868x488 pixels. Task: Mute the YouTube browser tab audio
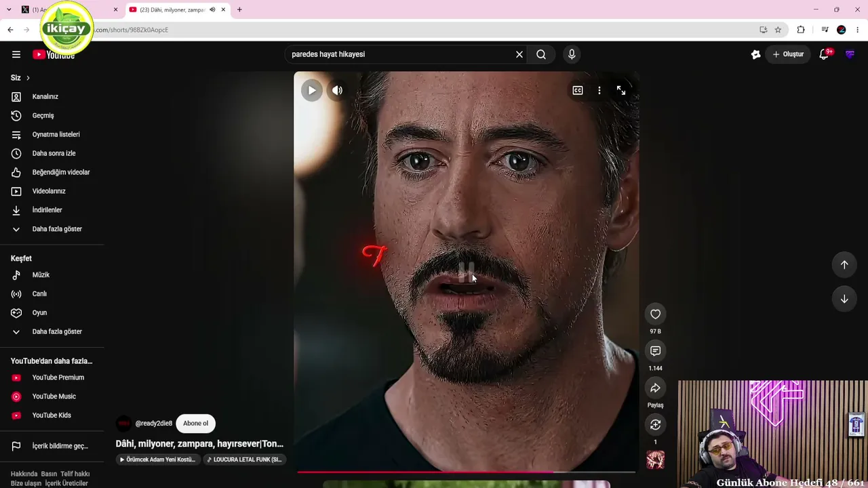tap(212, 9)
